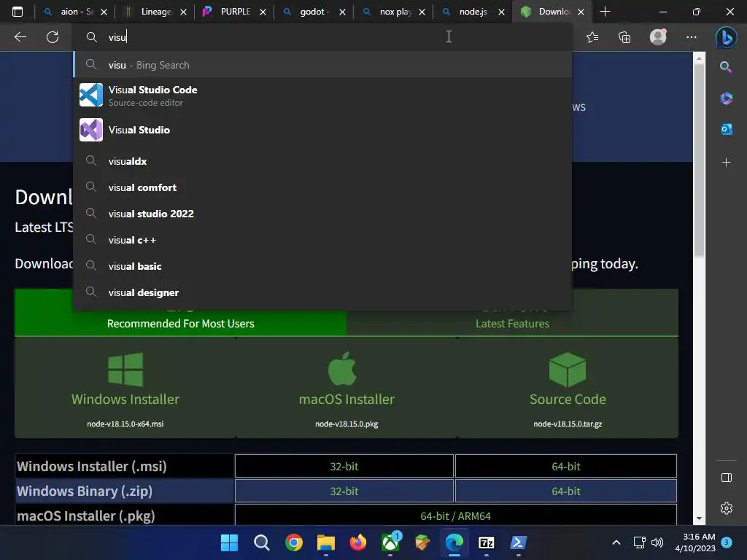
Task: Open File Explorer from taskbar
Action: point(326,542)
